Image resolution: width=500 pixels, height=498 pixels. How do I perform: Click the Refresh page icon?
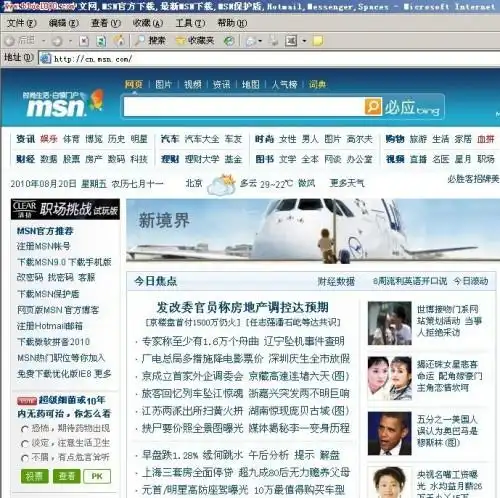point(101,41)
